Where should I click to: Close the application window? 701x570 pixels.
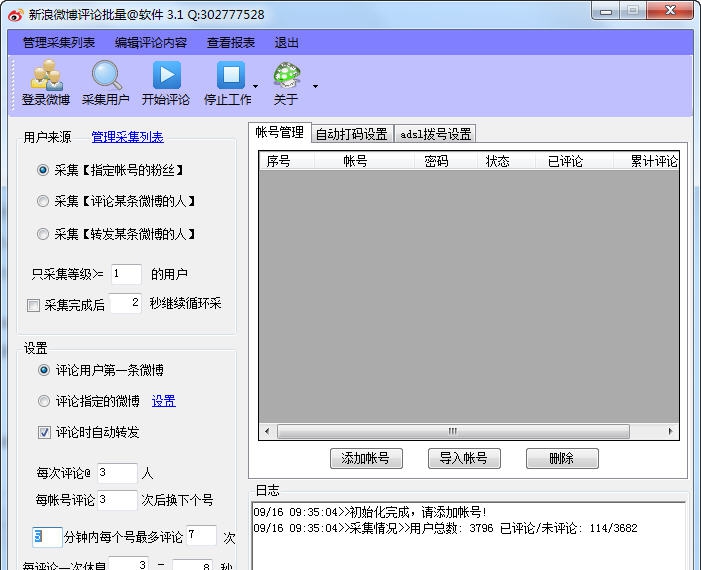[670, 11]
